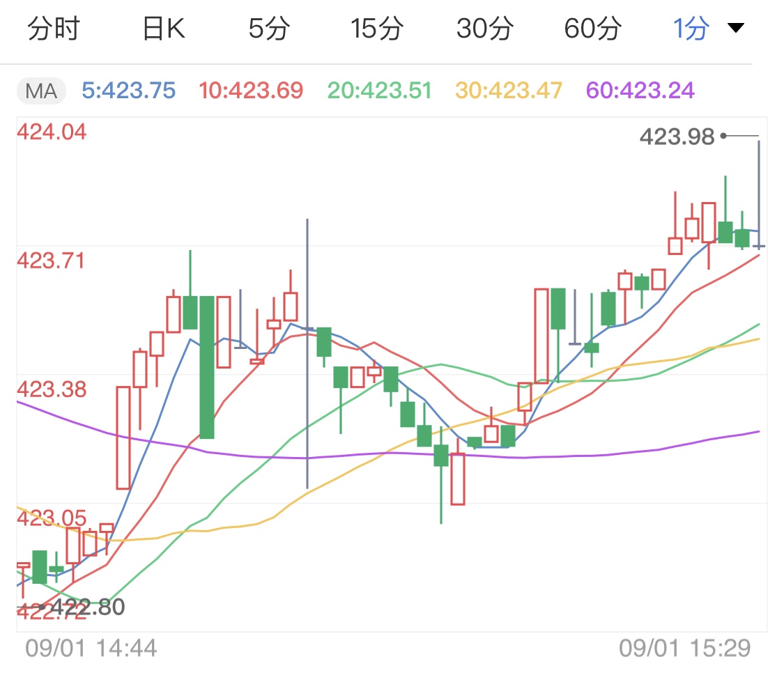Switch to the 30分 interval tab

484,28
